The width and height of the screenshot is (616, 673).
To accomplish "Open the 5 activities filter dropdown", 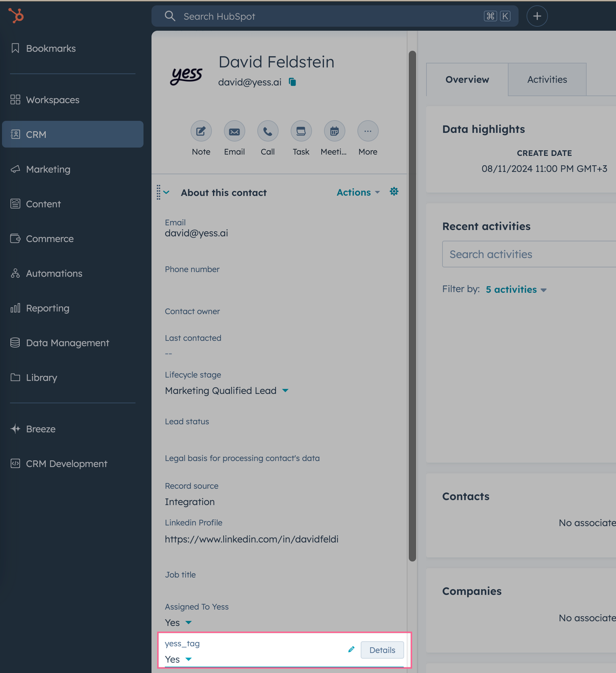I will (x=516, y=289).
